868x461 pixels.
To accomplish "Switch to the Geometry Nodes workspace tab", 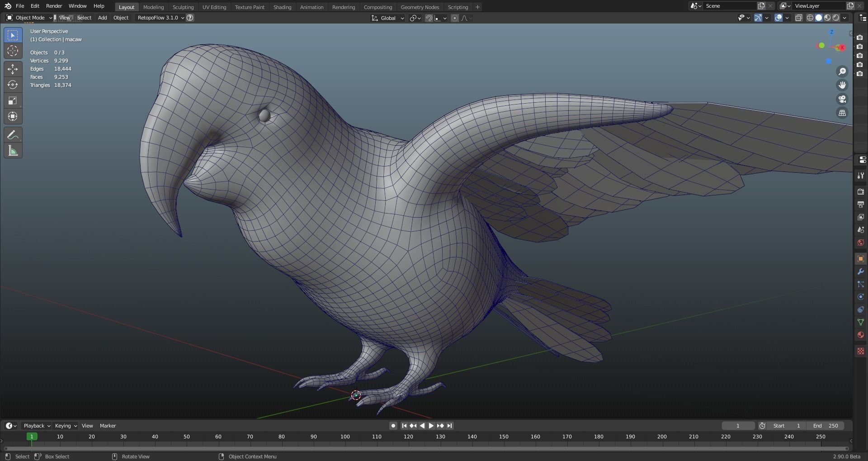I will 420,7.
